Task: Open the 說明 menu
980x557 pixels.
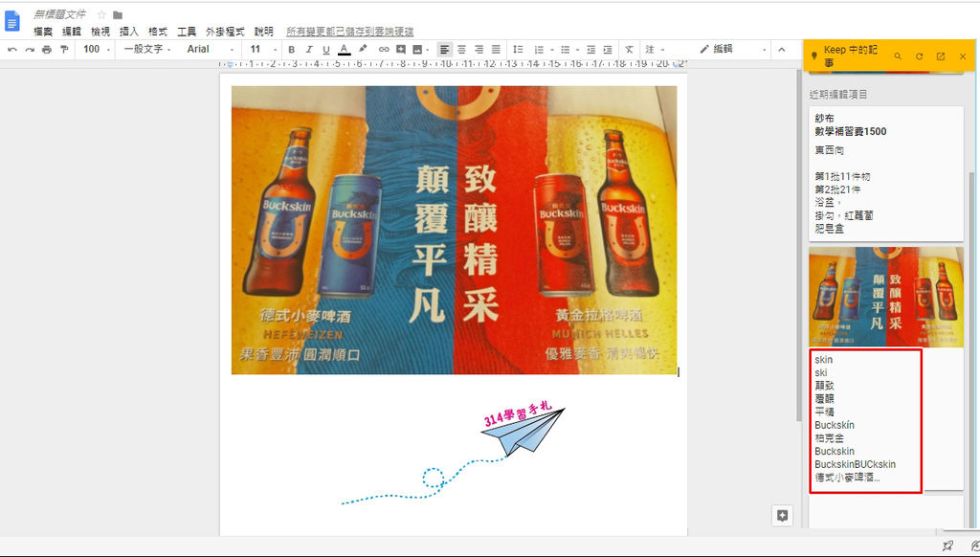Action: tap(264, 32)
